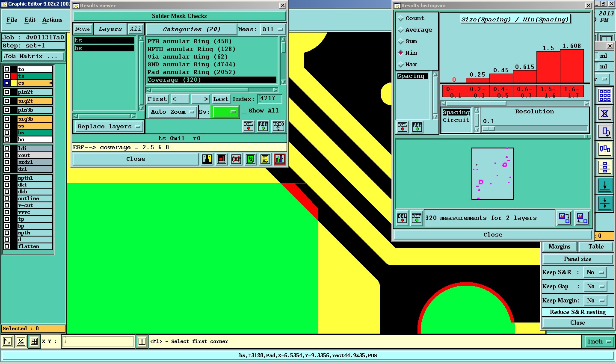This screenshot has height=364, width=616.
Task: Open the Meas 'All' dropdown
Action: pos(272,30)
